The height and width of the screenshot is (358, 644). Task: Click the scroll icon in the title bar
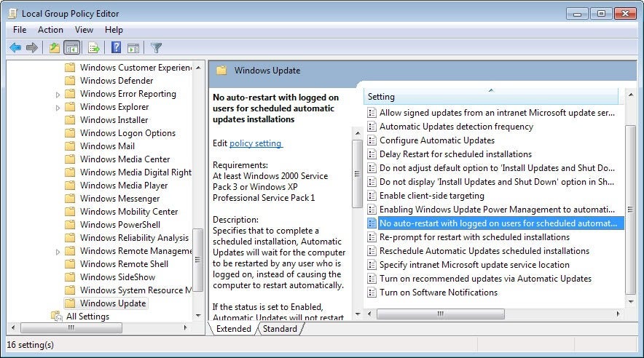pyautogui.click(x=12, y=14)
